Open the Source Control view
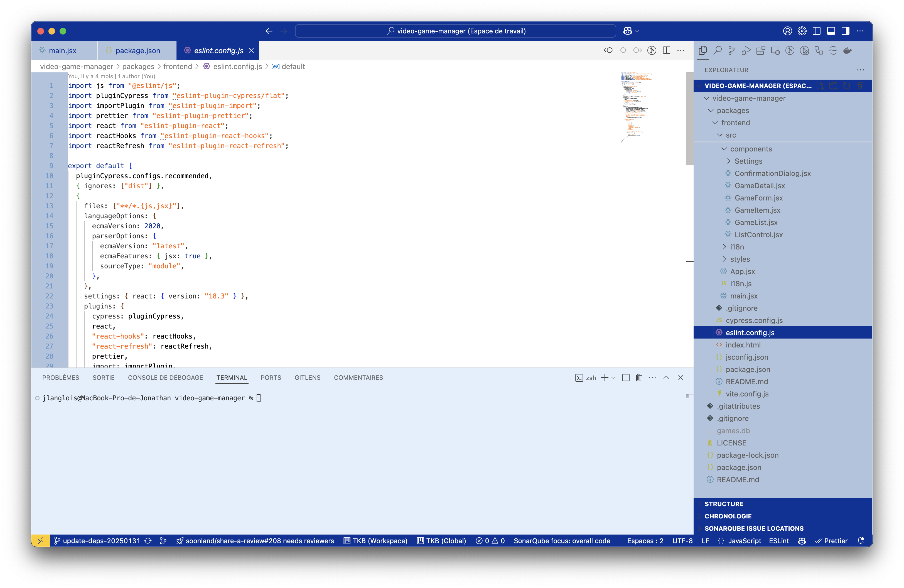 point(731,50)
